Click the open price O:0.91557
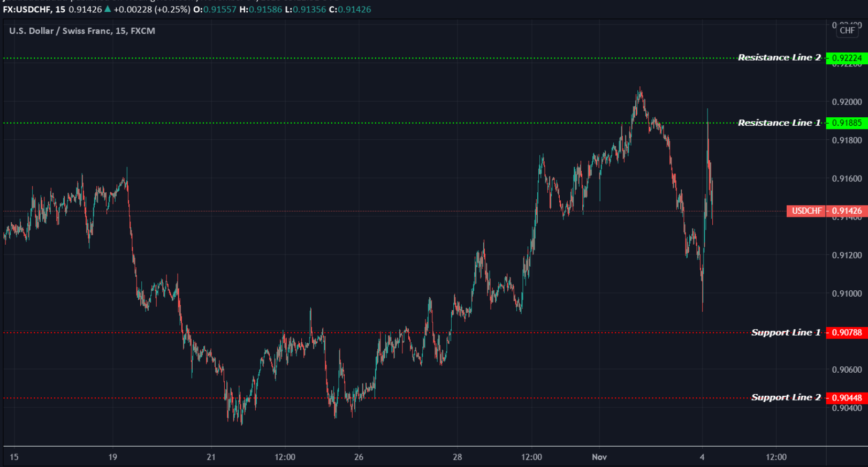Image resolution: width=868 pixels, height=467 pixels. (x=215, y=10)
